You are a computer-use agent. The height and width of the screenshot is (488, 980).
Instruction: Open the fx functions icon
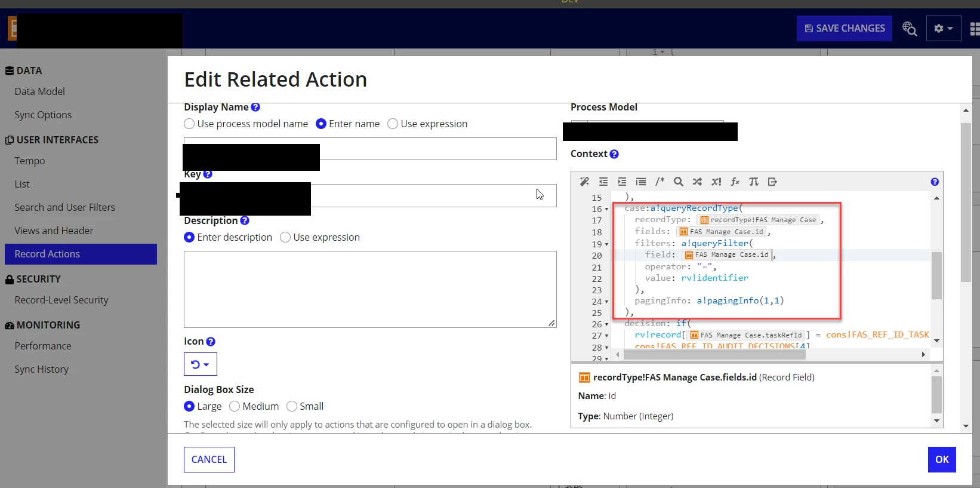[735, 182]
